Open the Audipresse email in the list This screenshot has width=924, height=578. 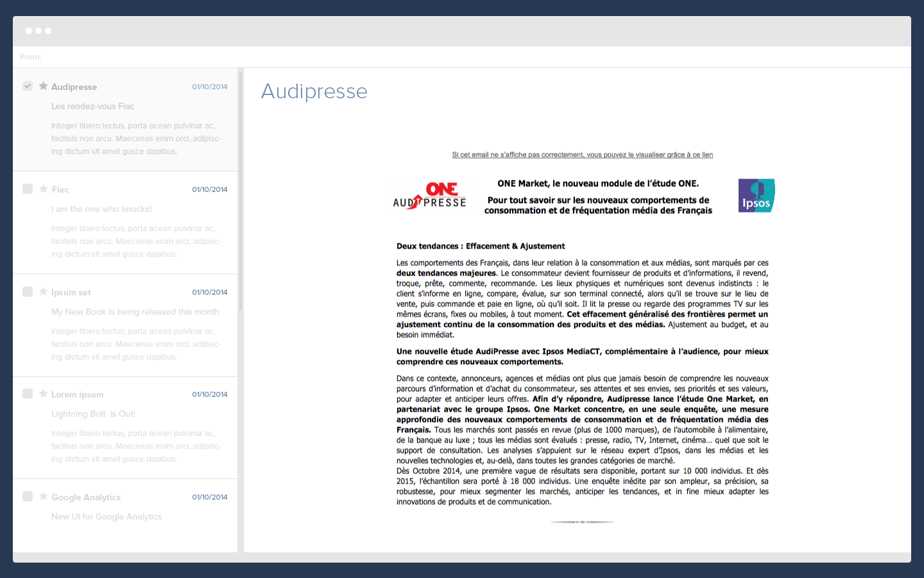[x=125, y=119]
